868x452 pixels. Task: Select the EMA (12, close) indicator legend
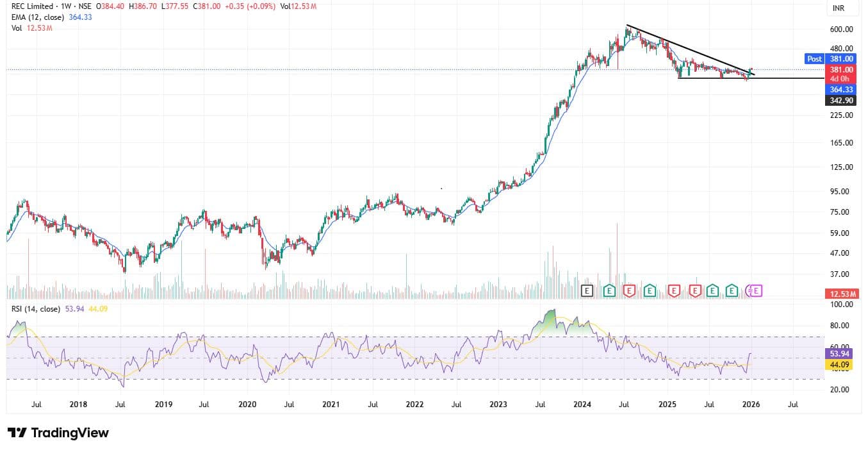38,17
